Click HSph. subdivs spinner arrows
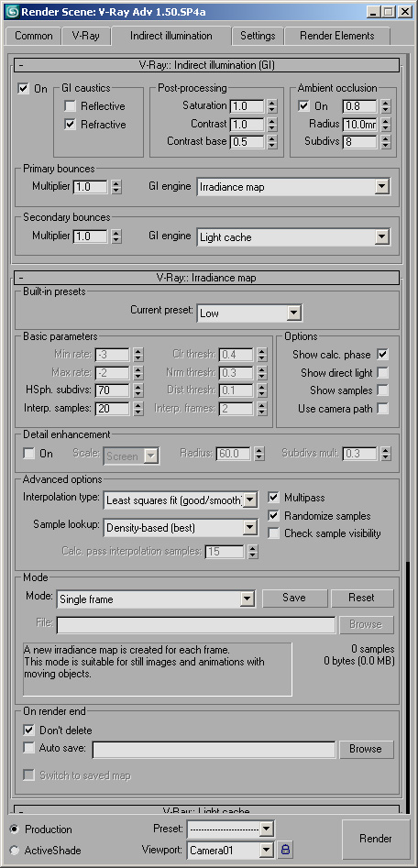Image resolution: width=418 pixels, height=868 pixels. (138, 390)
